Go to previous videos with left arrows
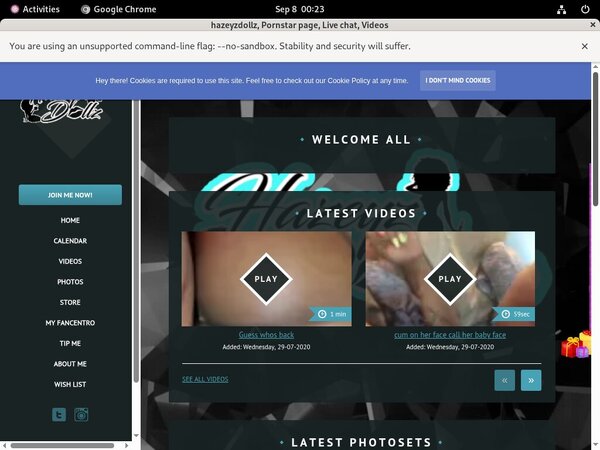The width and height of the screenshot is (600, 450). (x=505, y=380)
